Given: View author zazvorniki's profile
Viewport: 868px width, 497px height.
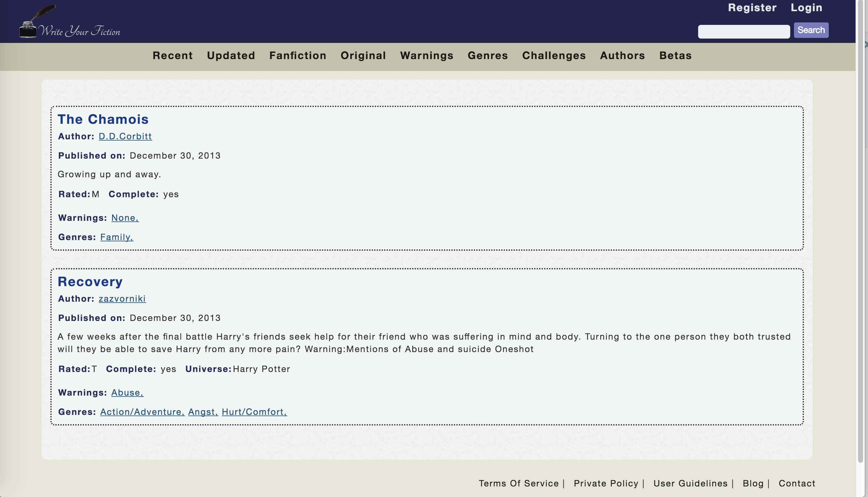Looking at the screenshot, I should tap(122, 299).
